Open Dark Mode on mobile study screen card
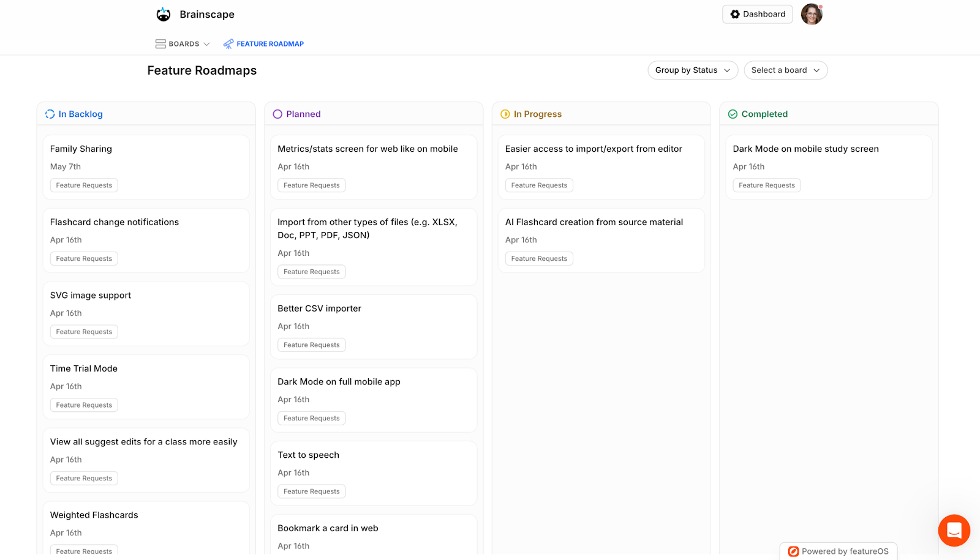The width and height of the screenshot is (980, 560). point(829,167)
